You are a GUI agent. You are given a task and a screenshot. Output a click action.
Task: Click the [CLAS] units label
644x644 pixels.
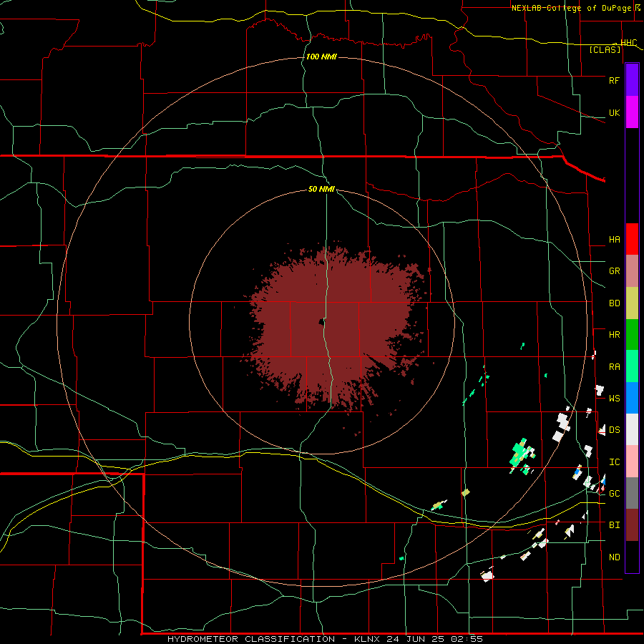tap(605, 50)
